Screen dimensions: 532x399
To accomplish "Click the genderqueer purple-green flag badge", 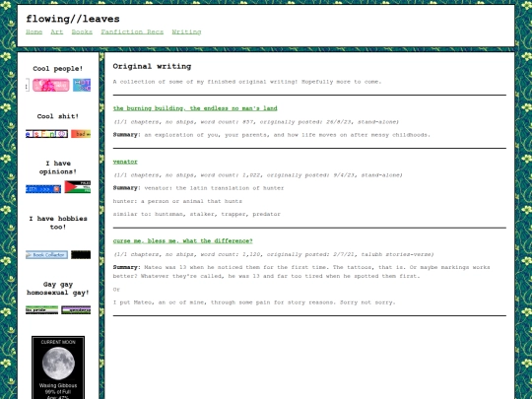I will [x=76, y=310].
